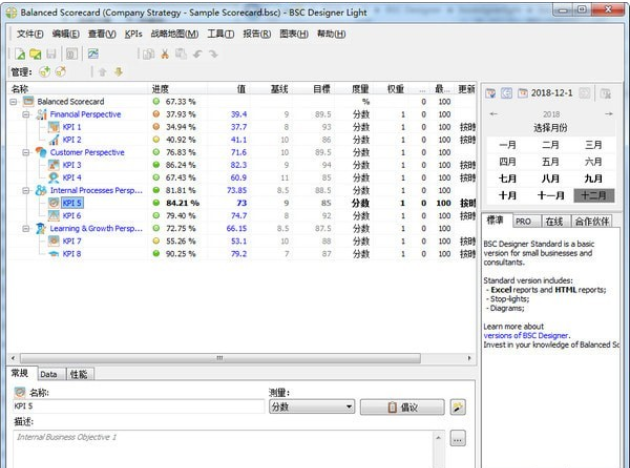Open the 报告(R) menu
Viewport: 630px width, 468px height.
click(257, 34)
